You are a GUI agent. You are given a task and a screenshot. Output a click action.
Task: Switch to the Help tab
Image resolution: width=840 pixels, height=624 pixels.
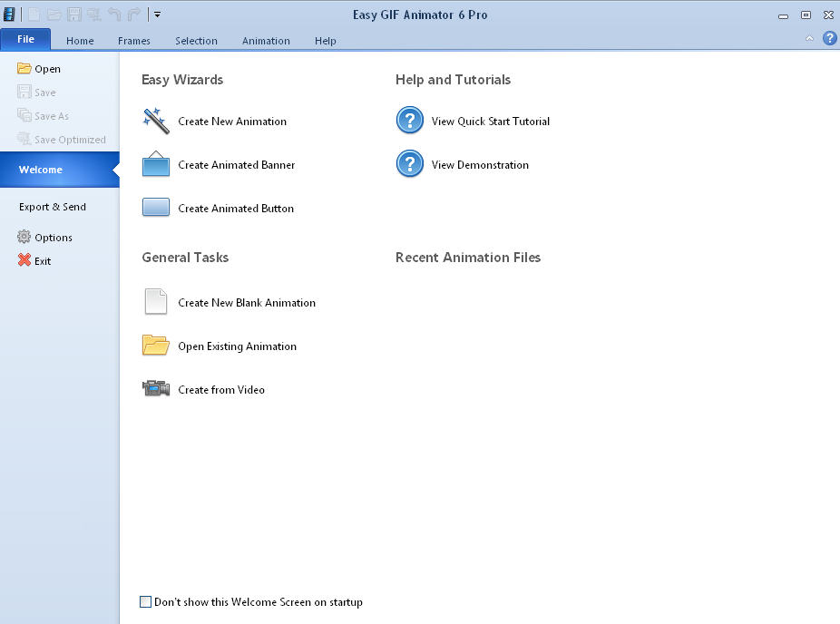325,41
